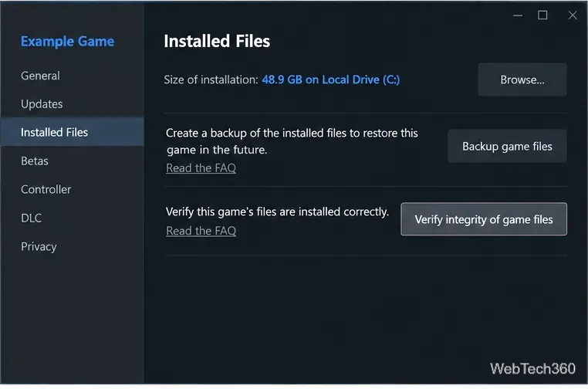Click the Browse... button

522,79
